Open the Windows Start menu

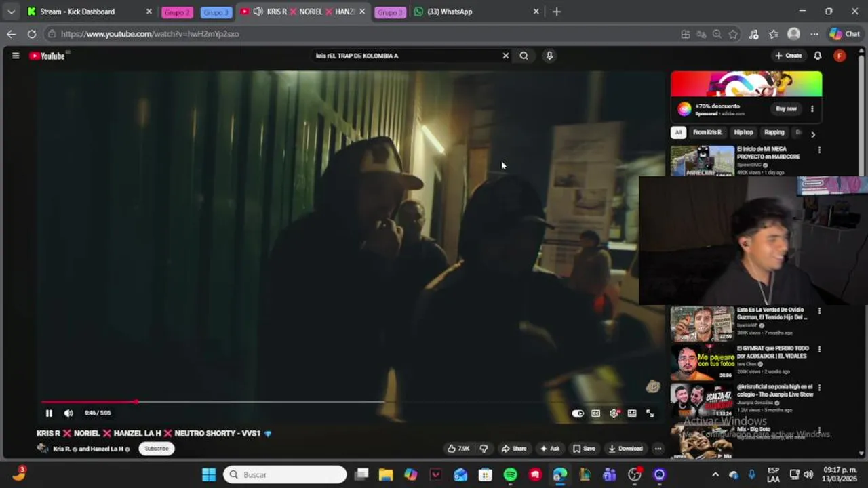(x=209, y=474)
